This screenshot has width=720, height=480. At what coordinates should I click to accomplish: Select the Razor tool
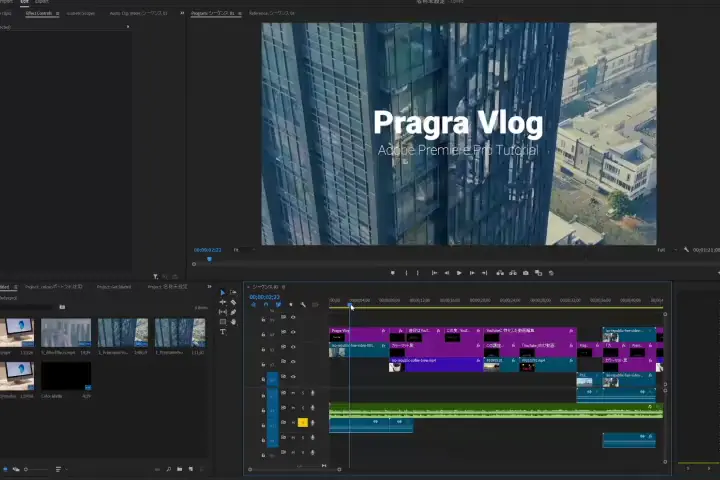[233, 302]
